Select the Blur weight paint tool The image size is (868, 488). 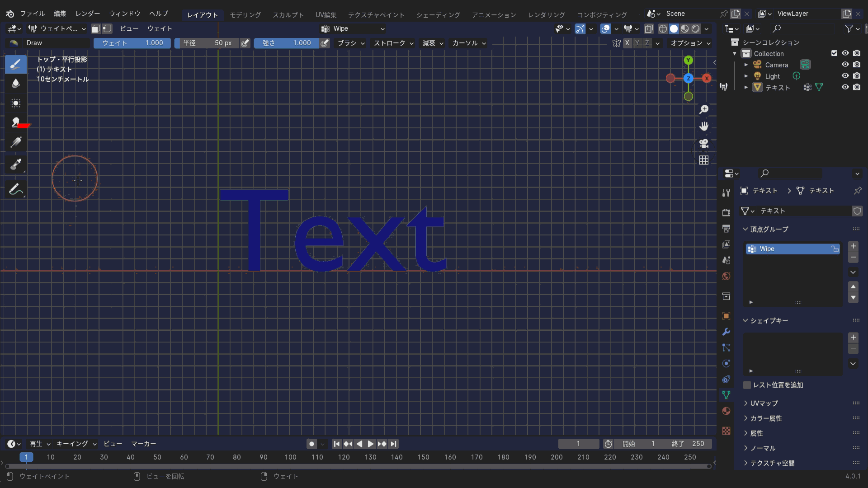pyautogui.click(x=16, y=84)
